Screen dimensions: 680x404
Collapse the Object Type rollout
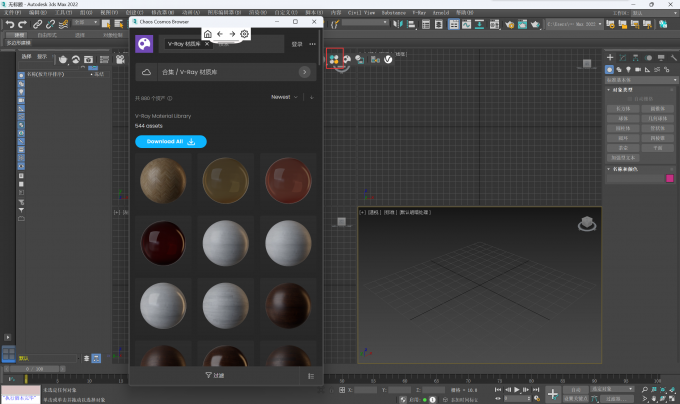point(608,90)
